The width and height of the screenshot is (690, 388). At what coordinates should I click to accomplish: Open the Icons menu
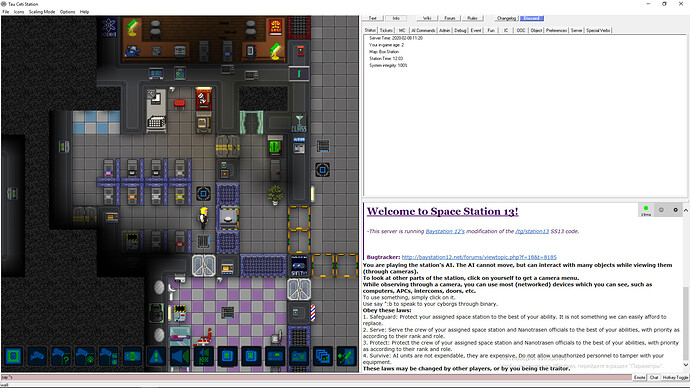coord(18,12)
